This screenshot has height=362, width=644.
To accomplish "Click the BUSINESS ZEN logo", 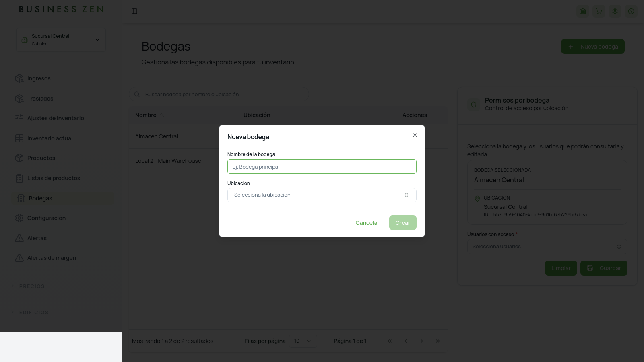I will tap(61, 9).
